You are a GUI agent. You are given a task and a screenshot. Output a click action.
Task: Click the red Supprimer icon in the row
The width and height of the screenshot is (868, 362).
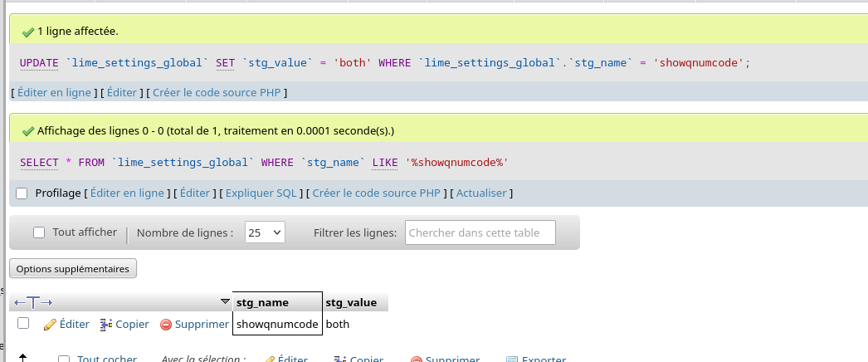[x=166, y=325]
